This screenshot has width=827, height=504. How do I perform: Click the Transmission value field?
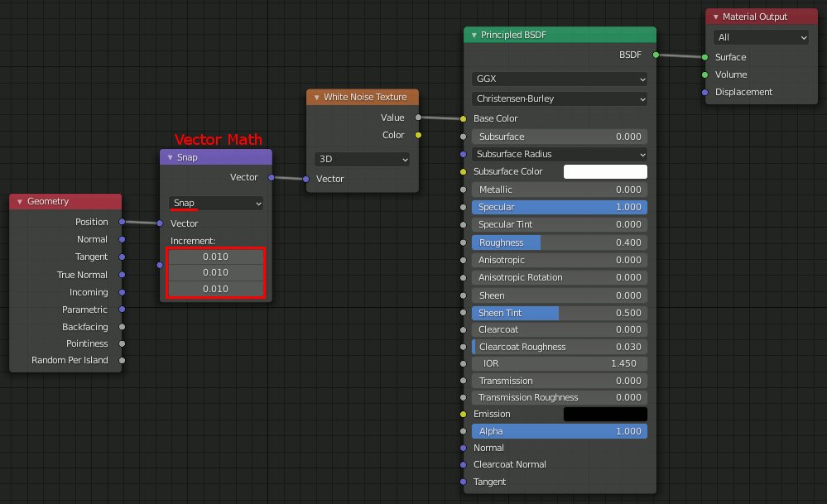click(560, 381)
